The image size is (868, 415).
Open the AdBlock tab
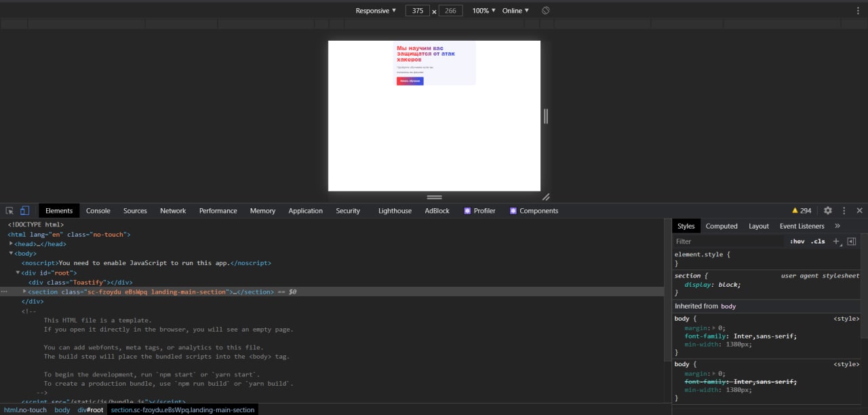pyautogui.click(x=437, y=211)
